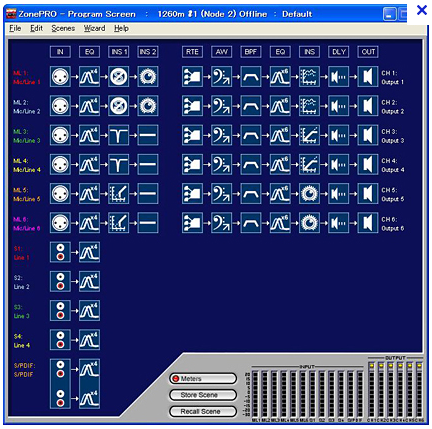Click the first input level meter
This screenshot has width=432, height=429.
pyautogui.click(x=255, y=393)
